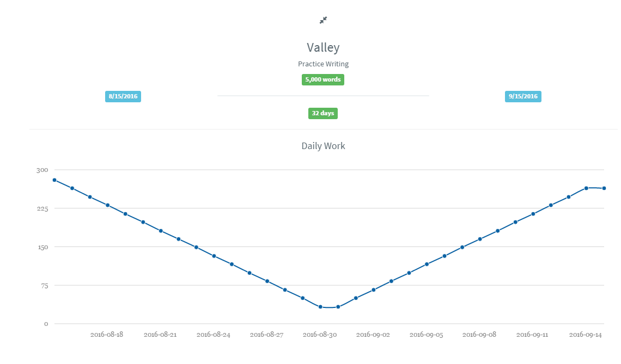This screenshot has width=621, height=364.
Task: Click the 2016-09-14 x-axis label
Action: (586, 335)
